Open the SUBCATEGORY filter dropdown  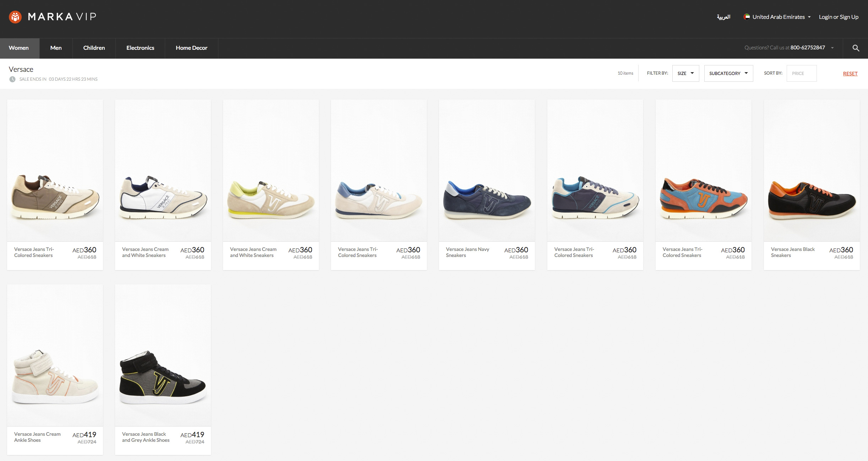[728, 73]
